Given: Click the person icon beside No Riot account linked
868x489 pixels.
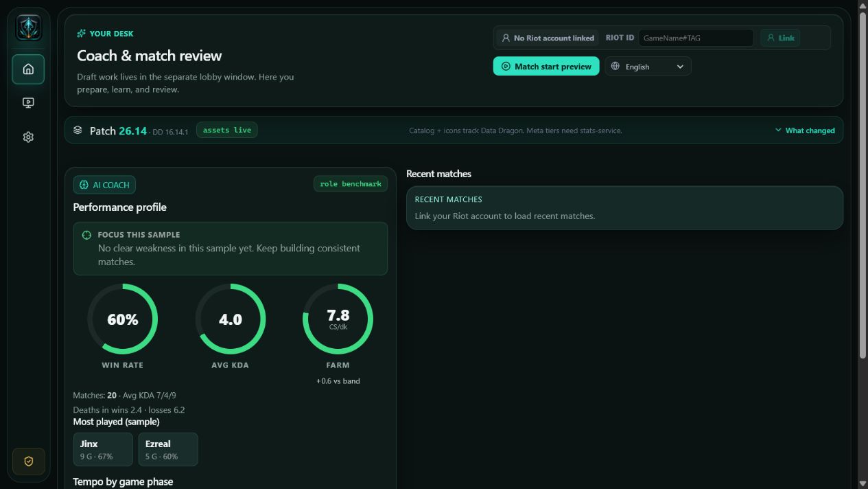Looking at the screenshot, I should 506,38.
